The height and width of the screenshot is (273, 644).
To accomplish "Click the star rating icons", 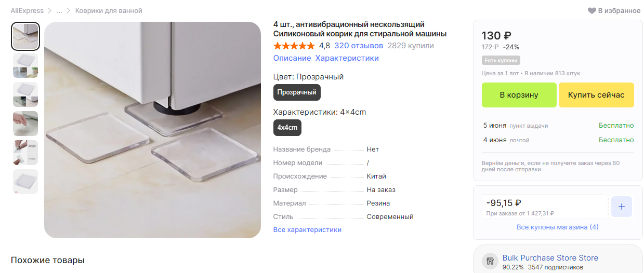I will [294, 46].
